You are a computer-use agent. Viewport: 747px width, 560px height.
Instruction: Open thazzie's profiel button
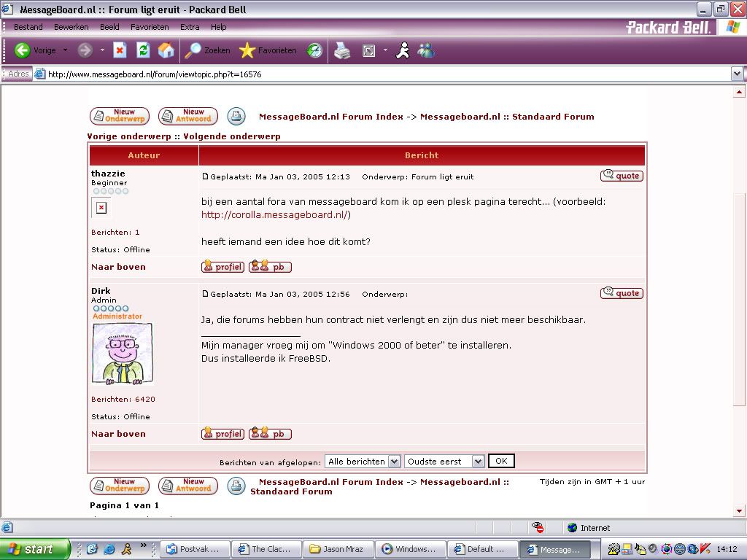[222, 267]
